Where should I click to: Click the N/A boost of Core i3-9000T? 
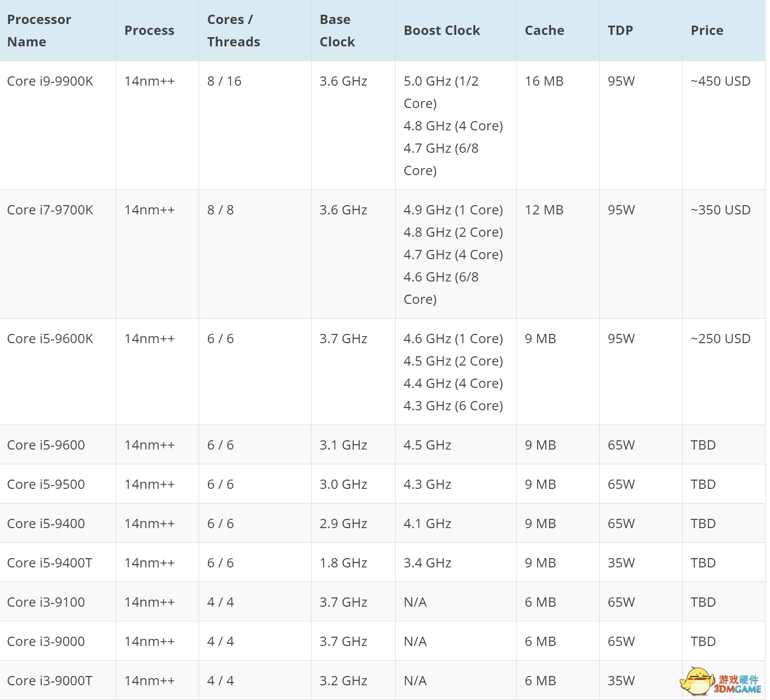click(x=415, y=681)
